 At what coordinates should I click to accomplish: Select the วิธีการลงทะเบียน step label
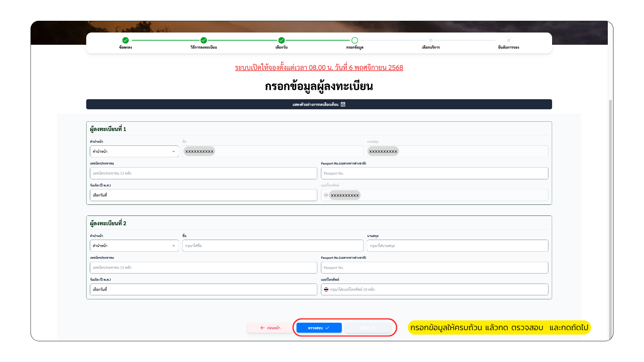click(x=203, y=47)
